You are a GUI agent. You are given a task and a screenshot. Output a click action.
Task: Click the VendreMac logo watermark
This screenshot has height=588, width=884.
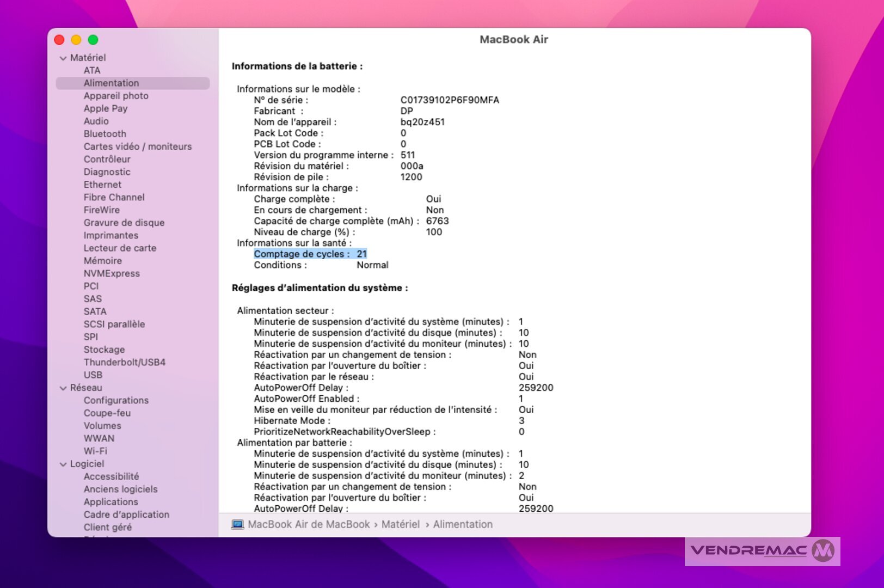pyautogui.click(x=762, y=550)
